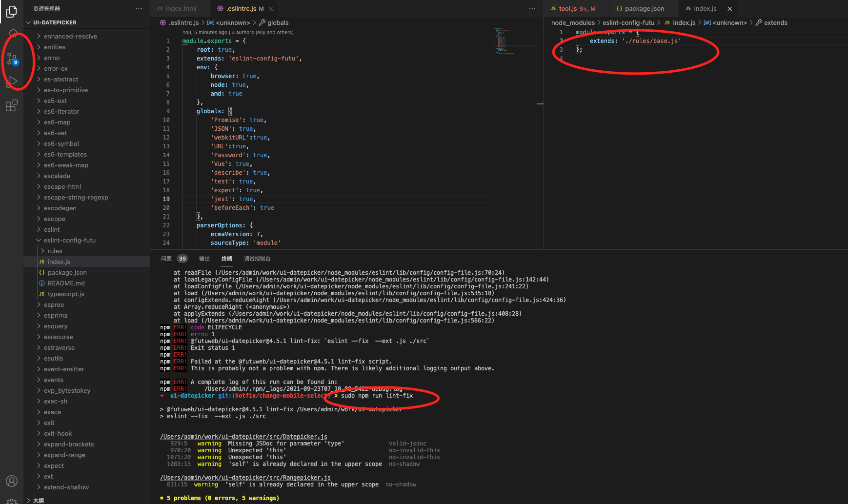Expand the 大纲 (Outline) section

coord(87,500)
